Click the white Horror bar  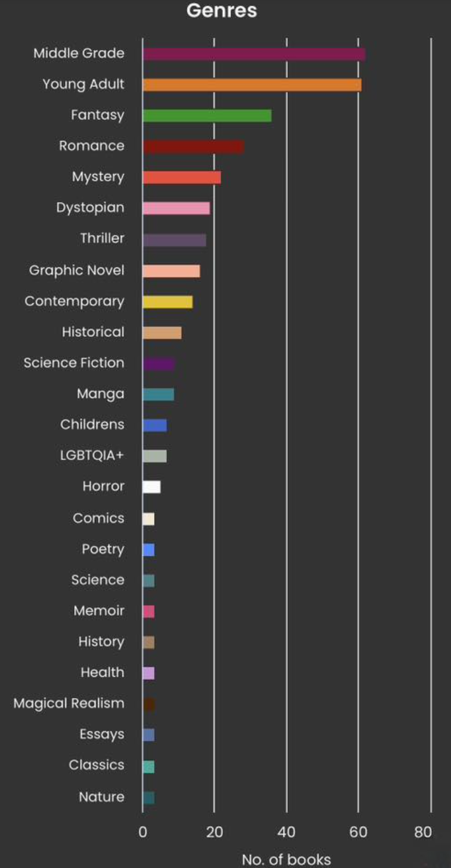pos(151,487)
